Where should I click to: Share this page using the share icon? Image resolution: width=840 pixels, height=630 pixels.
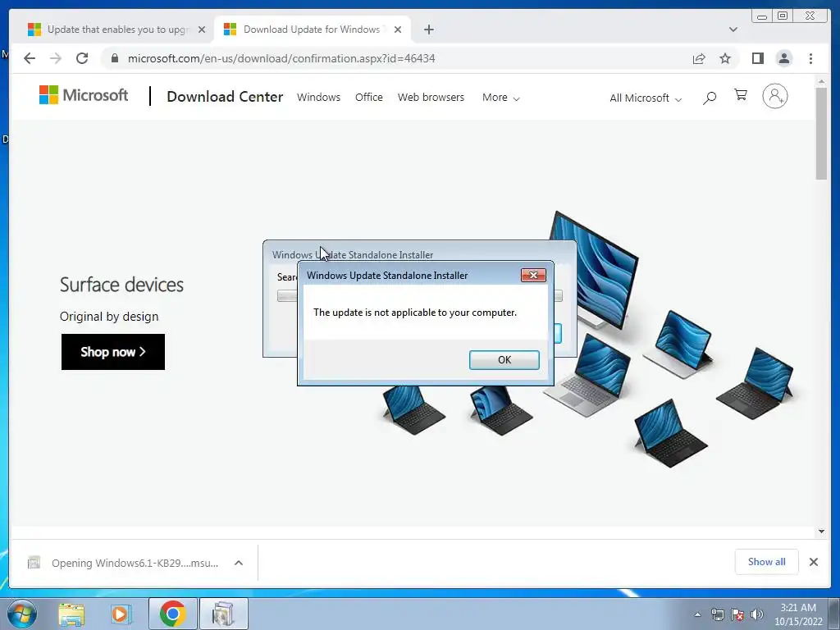coord(699,58)
